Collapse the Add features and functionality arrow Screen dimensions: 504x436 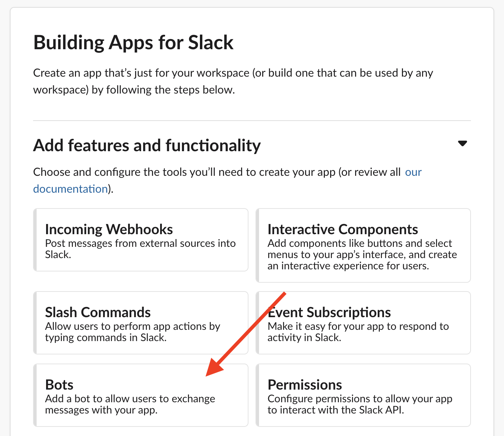(462, 143)
